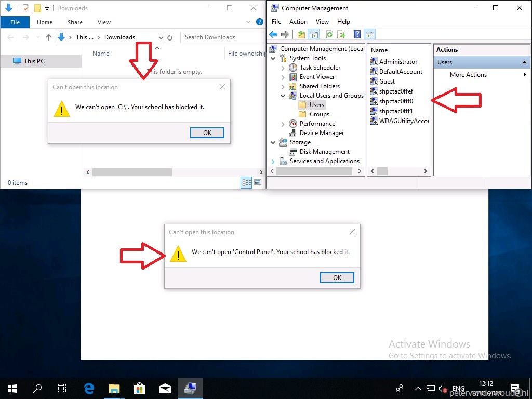This screenshot has width=532, height=399.
Task: Open Help using the toolbar question mark icon
Action: (x=356, y=34)
